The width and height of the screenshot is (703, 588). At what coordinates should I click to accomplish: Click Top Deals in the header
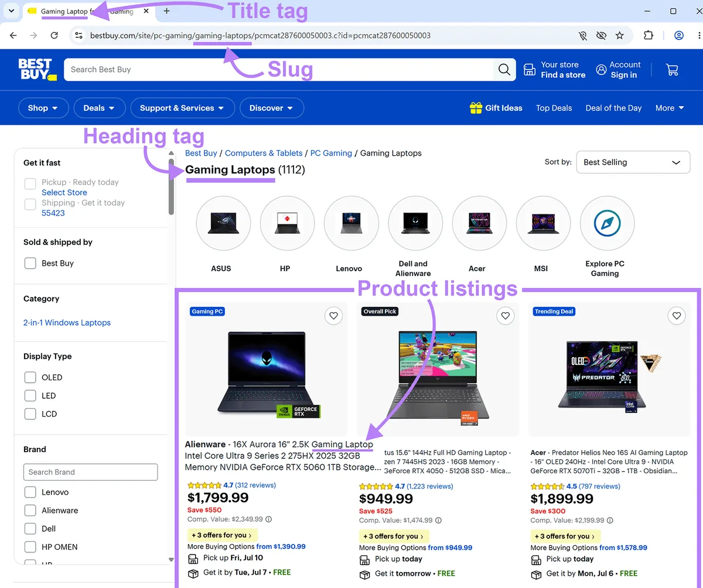(x=554, y=108)
